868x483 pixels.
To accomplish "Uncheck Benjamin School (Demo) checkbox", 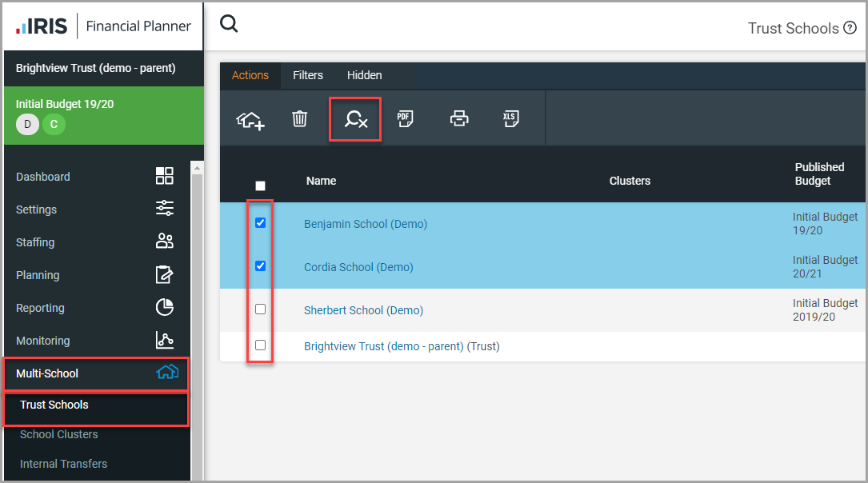I will tap(260, 223).
